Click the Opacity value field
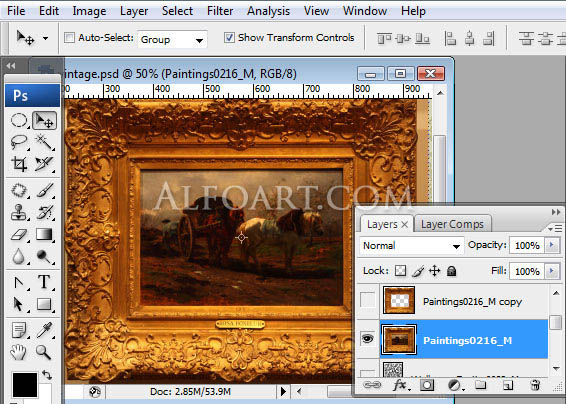Screen dimensions: 566x404 (x=527, y=246)
